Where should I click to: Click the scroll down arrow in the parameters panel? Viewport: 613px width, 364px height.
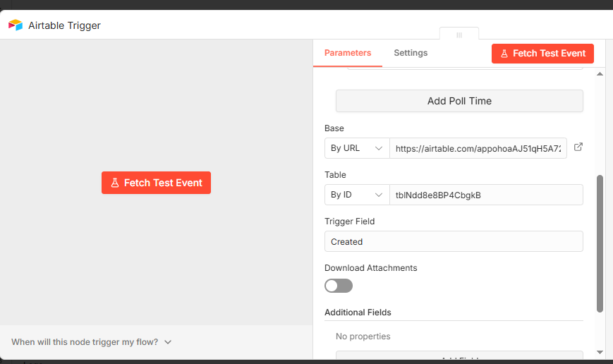click(x=600, y=352)
